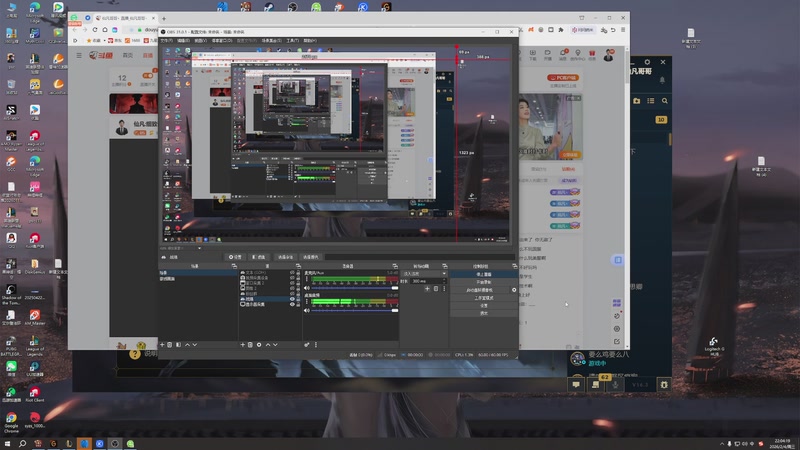Open virtual camera settings gear
Screen dimensions: 800x450
[x=514, y=290]
